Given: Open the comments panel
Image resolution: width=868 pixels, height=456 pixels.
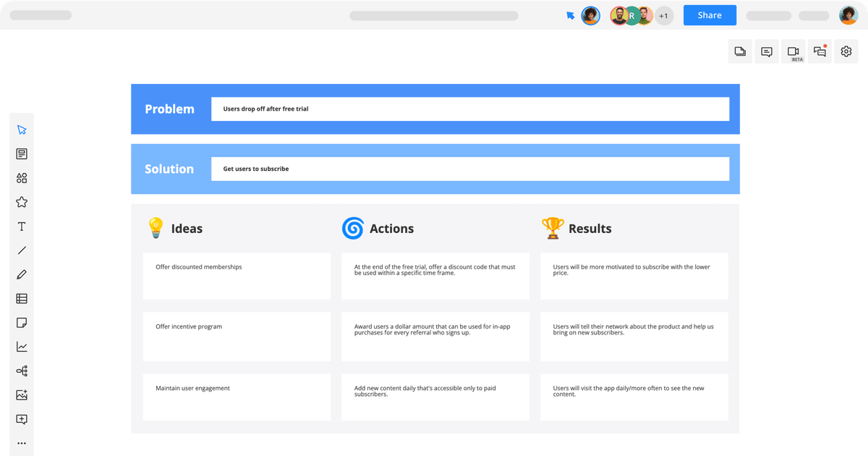Looking at the screenshot, I should [x=766, y=51].
